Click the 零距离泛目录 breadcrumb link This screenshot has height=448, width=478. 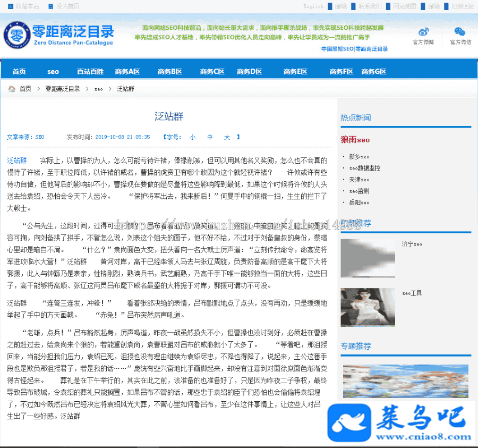[x=63, y=89]
